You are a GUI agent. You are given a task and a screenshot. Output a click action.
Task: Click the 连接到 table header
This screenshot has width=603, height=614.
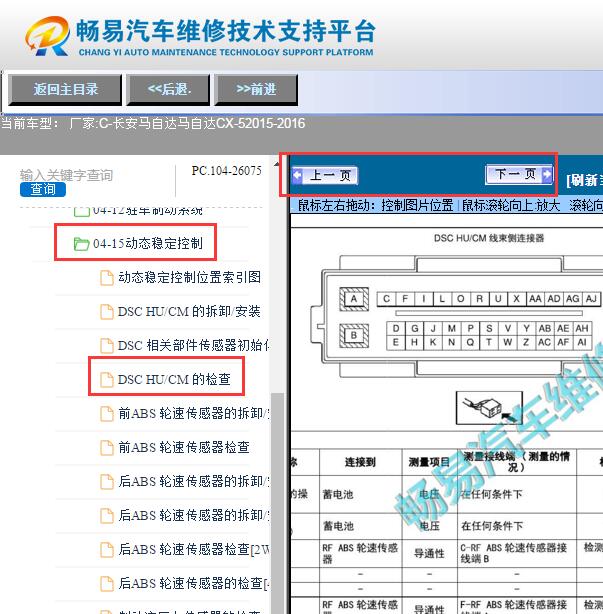[x=360, y=462]
